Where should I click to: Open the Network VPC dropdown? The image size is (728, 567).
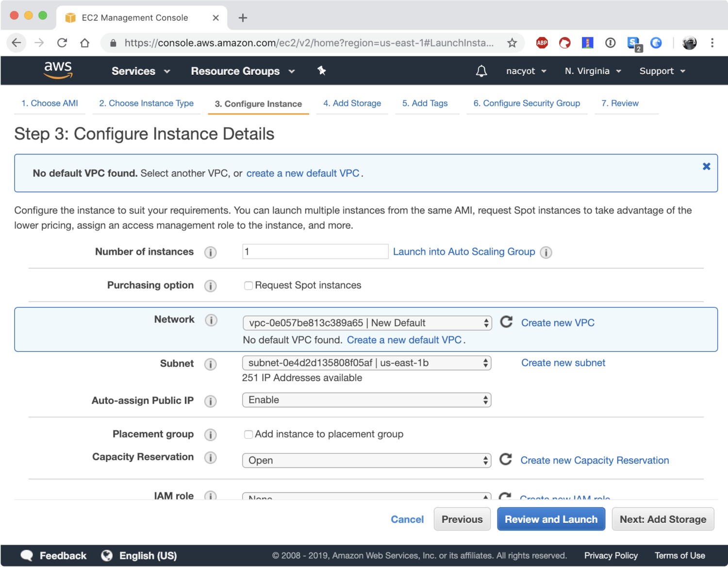click(367, 323)
